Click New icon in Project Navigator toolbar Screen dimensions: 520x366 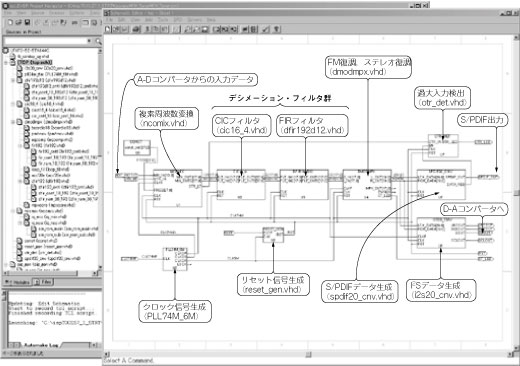coord(10,22)
